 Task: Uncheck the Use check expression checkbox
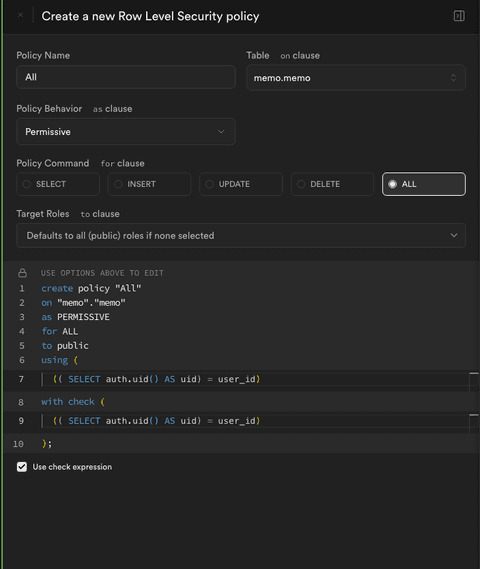(x=22, y=467)
